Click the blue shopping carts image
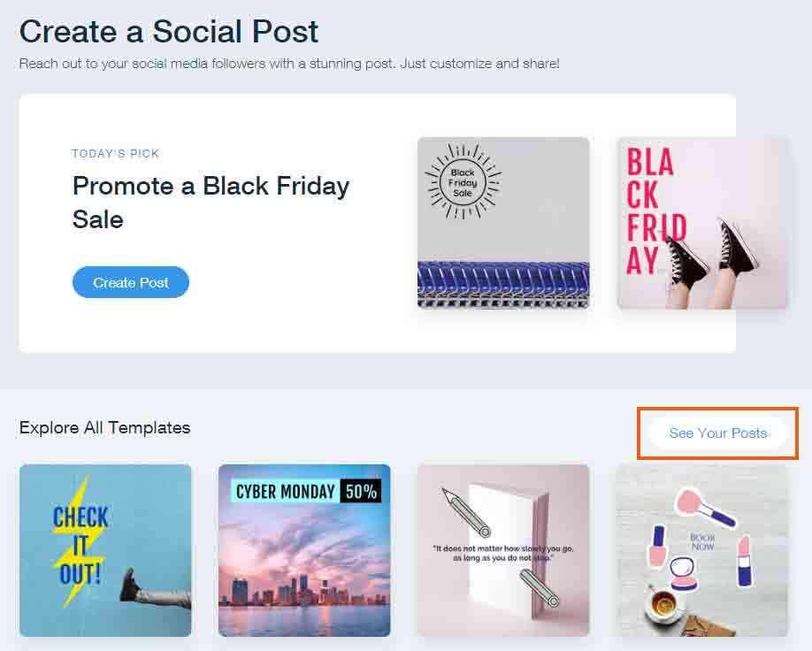Viewport: 812px width, 651px height. pos(503,286)
